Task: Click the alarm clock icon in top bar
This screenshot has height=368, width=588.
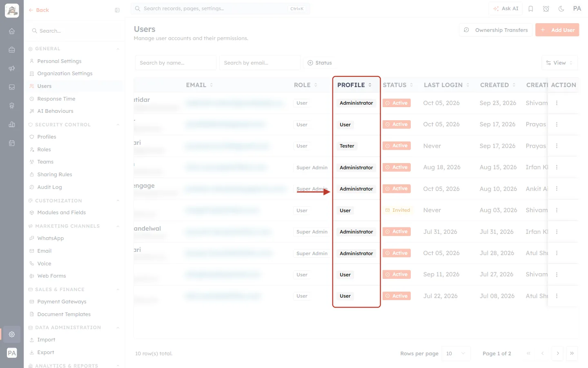Action: pos(546,9)
